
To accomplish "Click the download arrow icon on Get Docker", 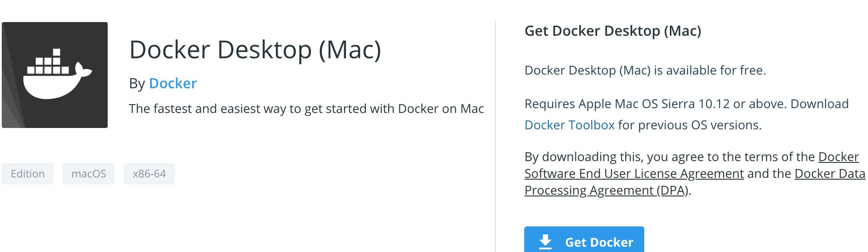I will tap(545, 242).
